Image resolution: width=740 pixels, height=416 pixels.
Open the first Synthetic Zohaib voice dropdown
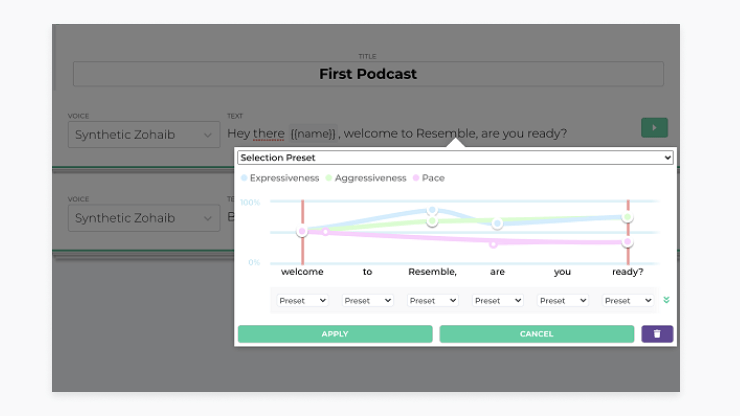coord(144,135)
